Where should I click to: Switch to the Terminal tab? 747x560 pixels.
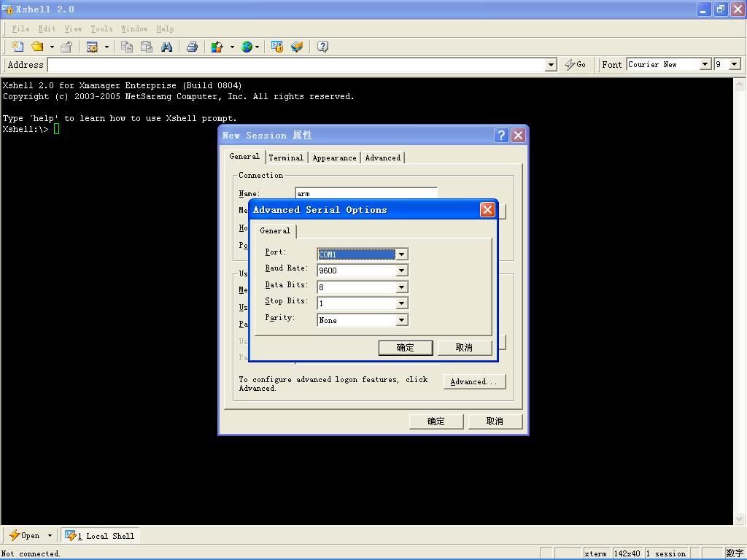285,157
